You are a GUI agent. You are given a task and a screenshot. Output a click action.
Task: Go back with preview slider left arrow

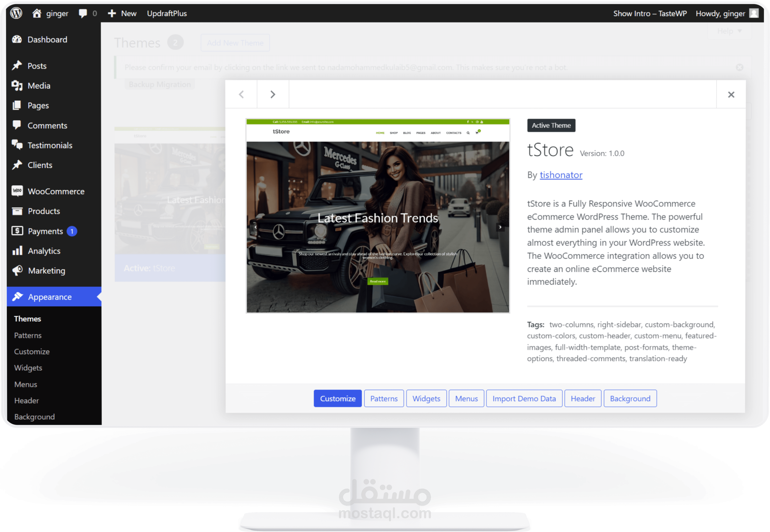(256, 227)
